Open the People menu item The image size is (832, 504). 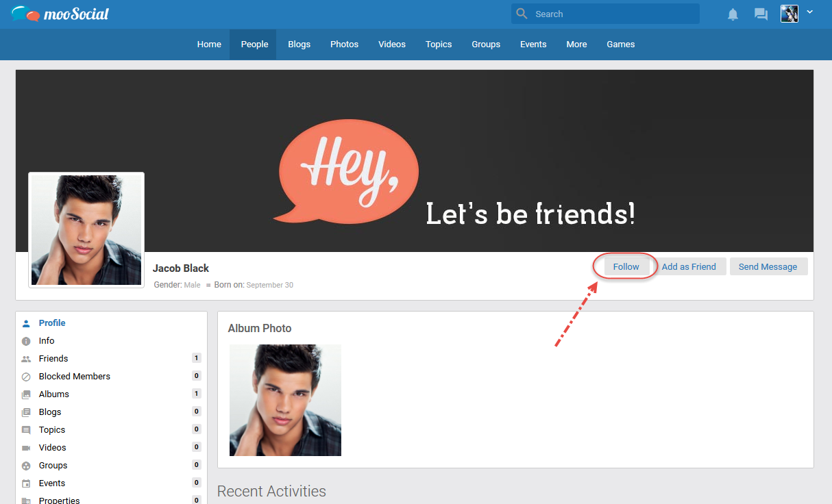[x=254, y=45]
